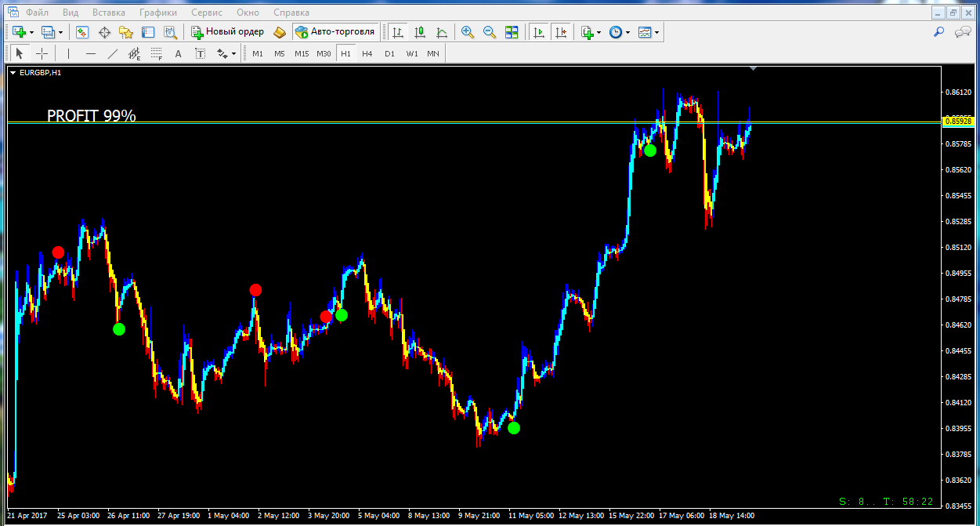Viewport: 980px width, 526px height.
Task: Open the Сервис menu
Action: (x=206, y=13)
